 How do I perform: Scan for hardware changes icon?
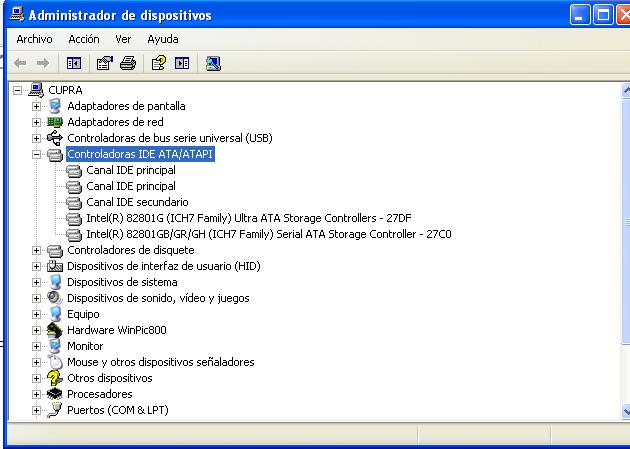213,63
